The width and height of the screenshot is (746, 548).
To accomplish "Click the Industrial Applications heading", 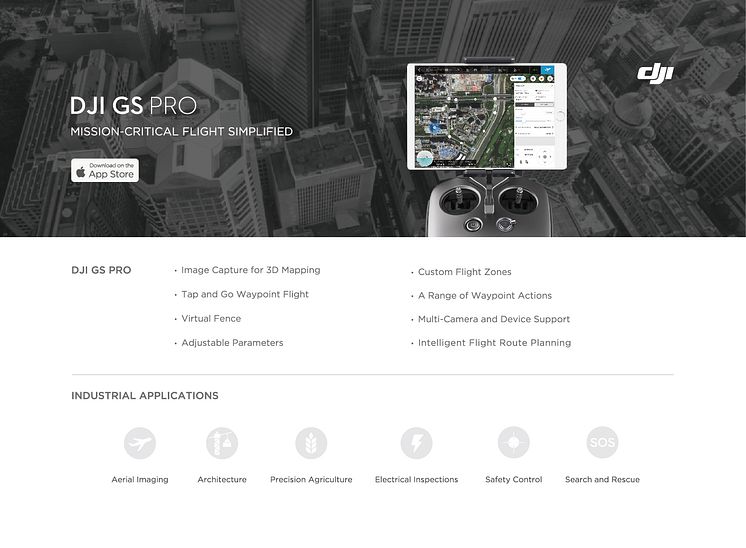I will [x=145, y=396].
